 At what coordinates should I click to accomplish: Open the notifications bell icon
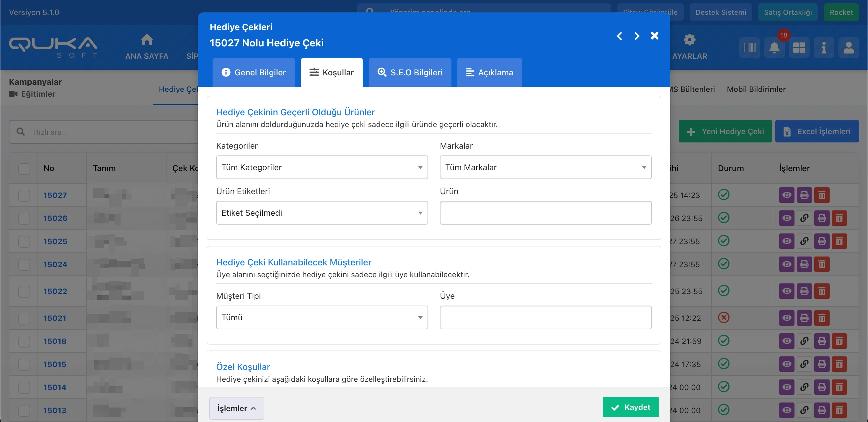[774, 48]
